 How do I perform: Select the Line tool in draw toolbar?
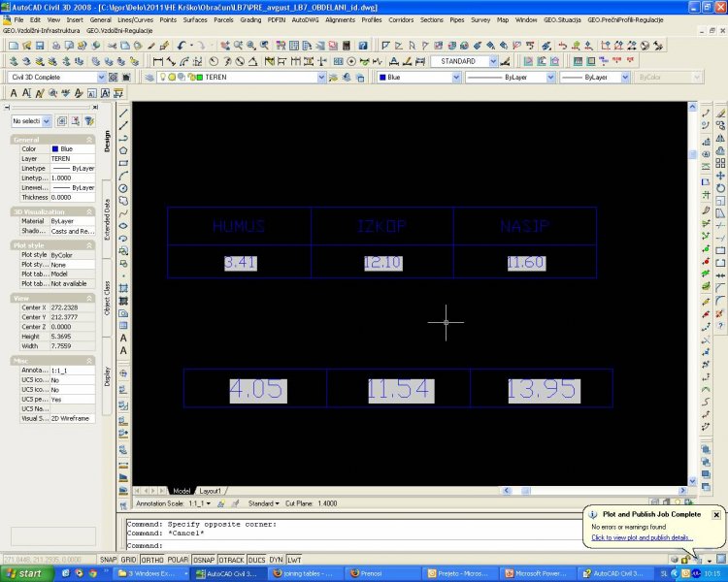(124, 113)
